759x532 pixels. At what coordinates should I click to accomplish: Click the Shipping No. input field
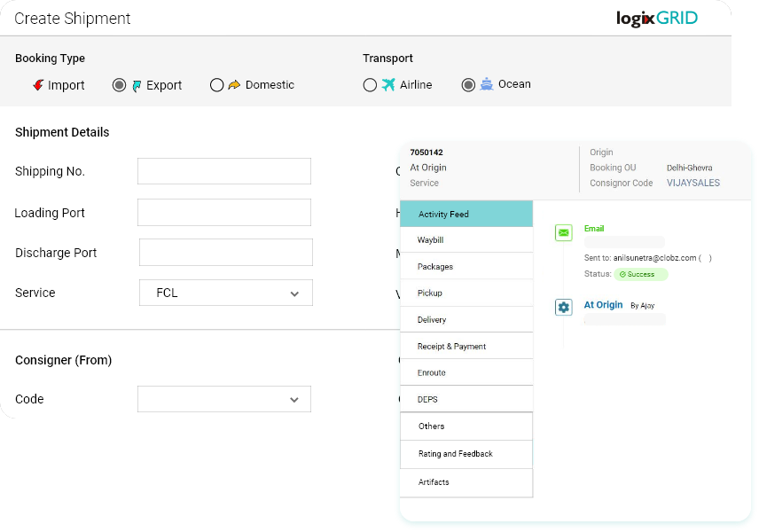[225, 171]
